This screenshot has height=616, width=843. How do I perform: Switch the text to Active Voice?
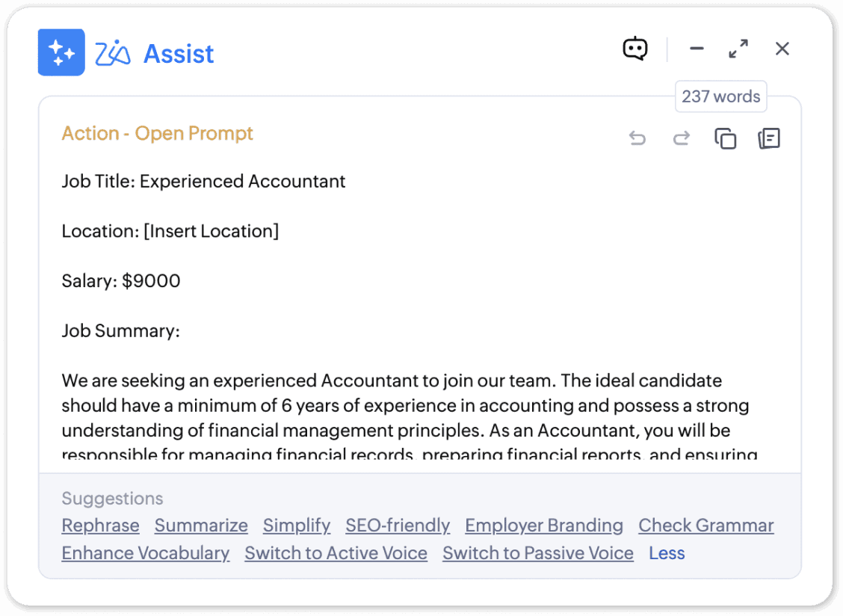pos(336,552)
